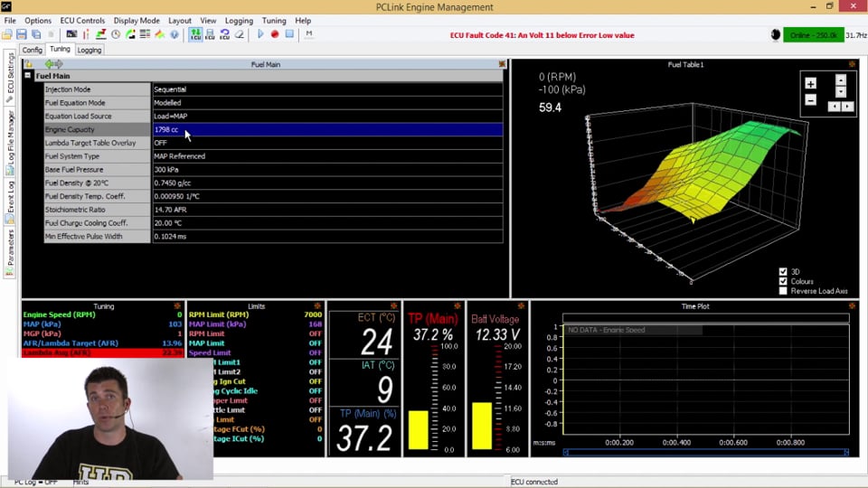Viewport: 868px width, 488px height.
Task: Zoom in the fuel table with plus button
Action: pos(810,83)
